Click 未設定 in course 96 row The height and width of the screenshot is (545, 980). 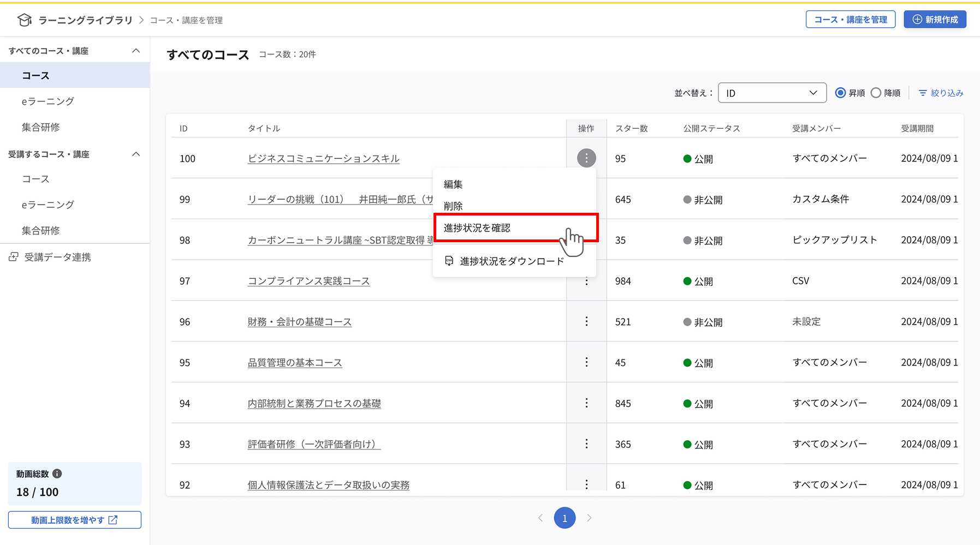tap(806, 322)
